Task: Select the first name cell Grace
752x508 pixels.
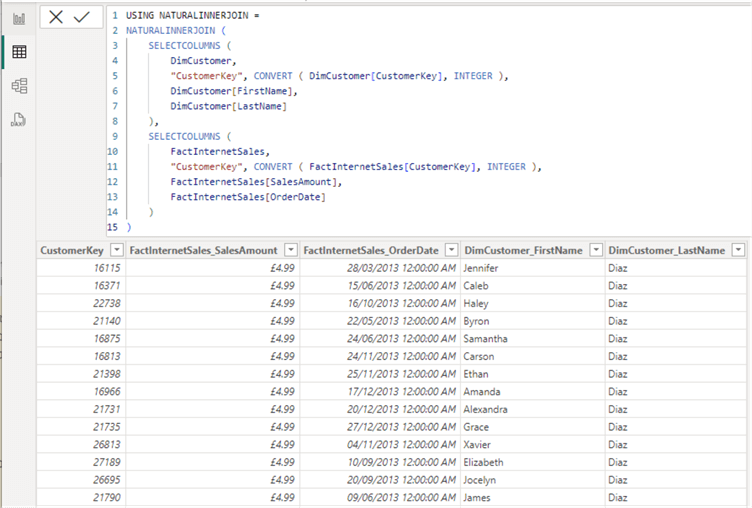Action: (x=532, y=427)
